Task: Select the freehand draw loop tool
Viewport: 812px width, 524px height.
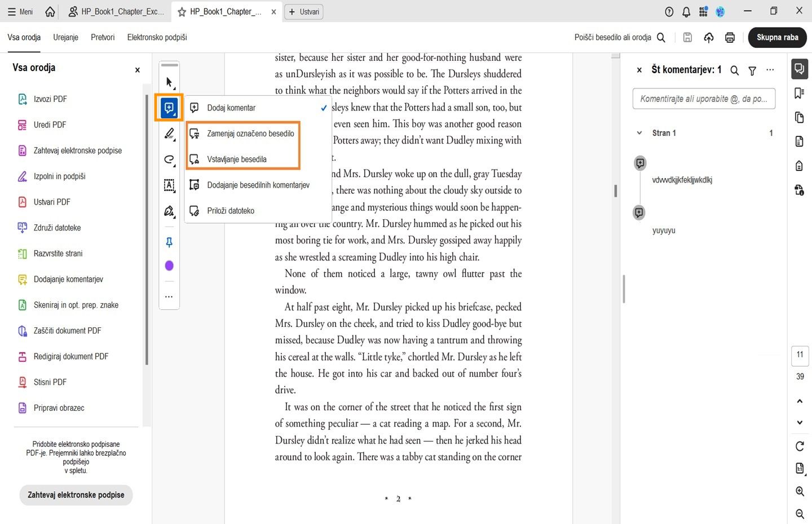Action: click(x=169, y=159)
